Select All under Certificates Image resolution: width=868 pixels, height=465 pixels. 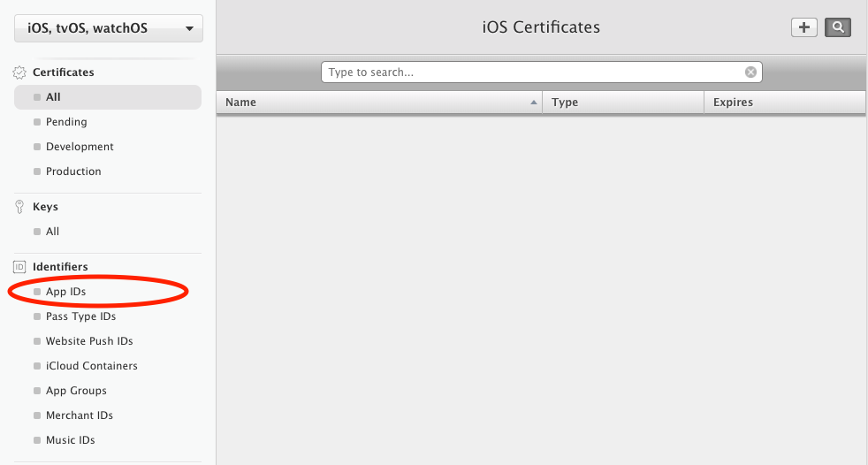[x=108, y=97]
